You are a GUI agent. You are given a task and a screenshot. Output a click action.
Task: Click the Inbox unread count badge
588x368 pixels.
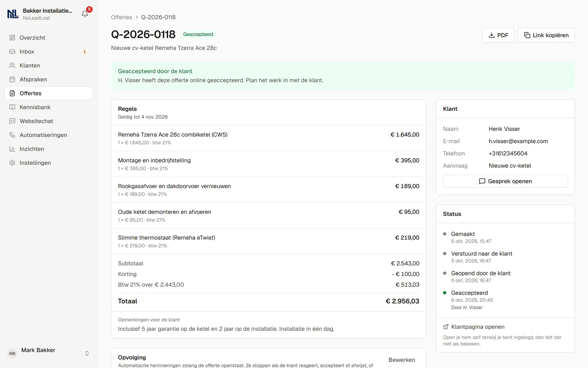point(85,52)
